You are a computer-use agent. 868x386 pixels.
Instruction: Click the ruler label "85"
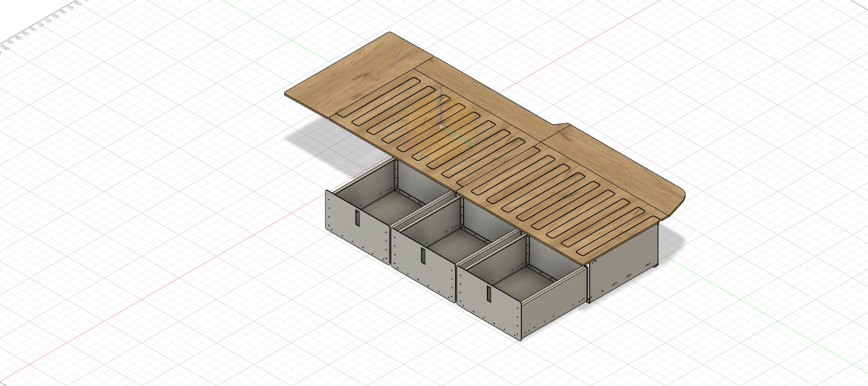point(25,33)
